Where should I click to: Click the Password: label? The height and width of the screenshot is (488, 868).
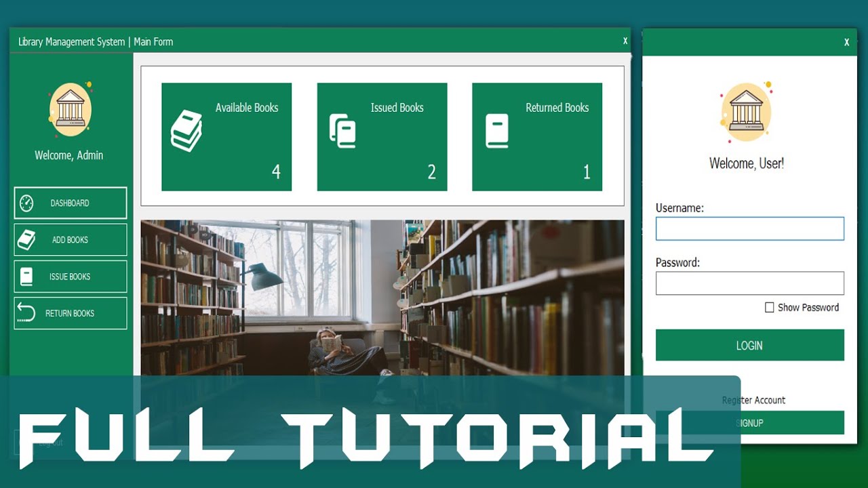[x=677, y=262]
